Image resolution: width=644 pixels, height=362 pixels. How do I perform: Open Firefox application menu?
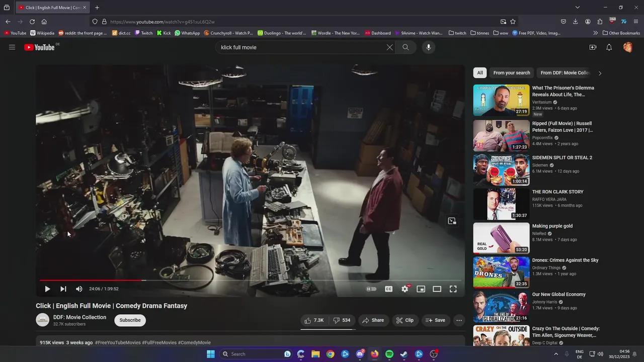point(636,22)
